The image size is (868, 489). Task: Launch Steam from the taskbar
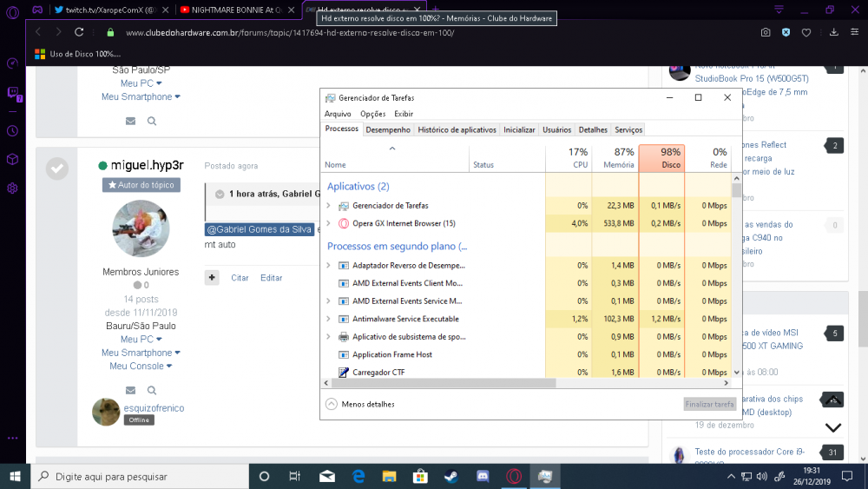pyautogui.click(x=451, y=476)
